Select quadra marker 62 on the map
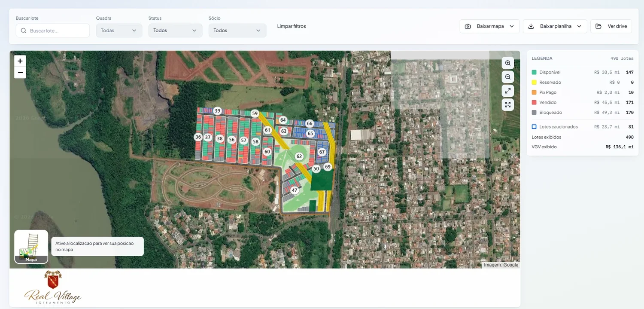Viewport: 644px width, 309px height. click(299, 156)
